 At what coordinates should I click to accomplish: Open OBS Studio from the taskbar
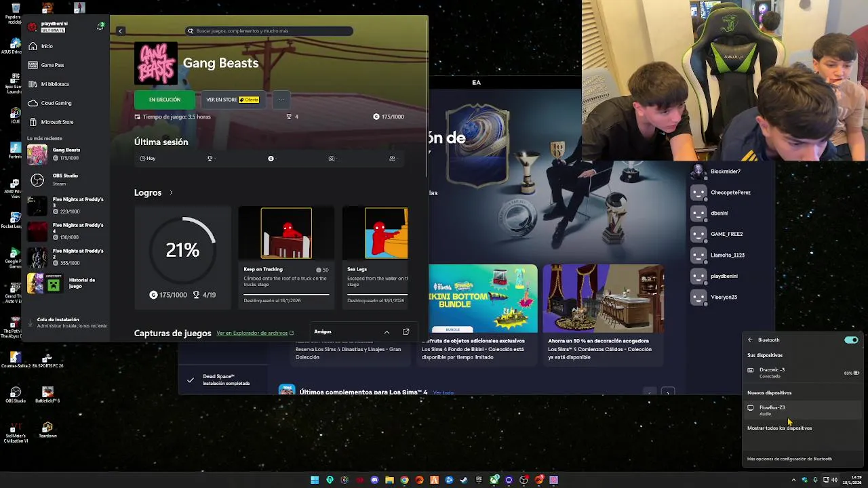click(x=524, y=480)
